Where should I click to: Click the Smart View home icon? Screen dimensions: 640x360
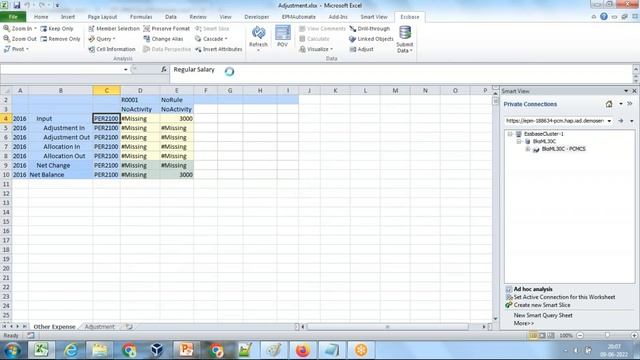609,104
